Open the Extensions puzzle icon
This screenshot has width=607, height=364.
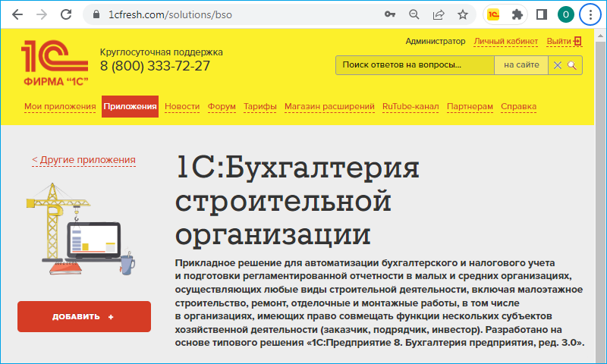click(517, 14)
